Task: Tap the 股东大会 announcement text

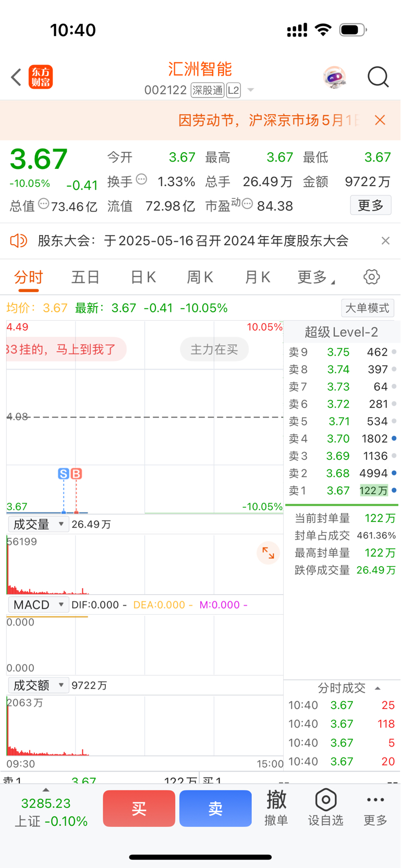Action: point(193,240)
